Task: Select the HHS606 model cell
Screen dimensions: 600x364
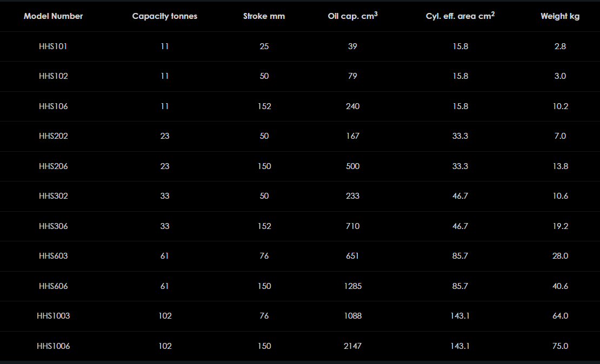Action: tap(53, 286)
